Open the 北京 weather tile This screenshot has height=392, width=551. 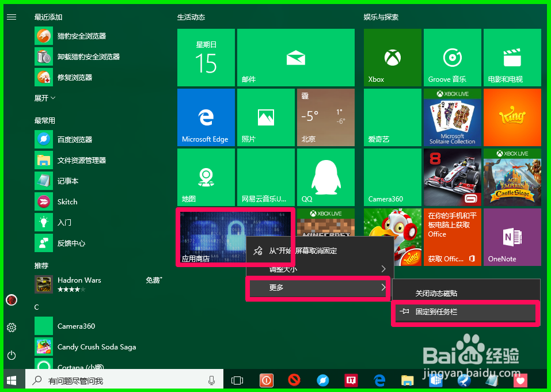tap(326, 117)
